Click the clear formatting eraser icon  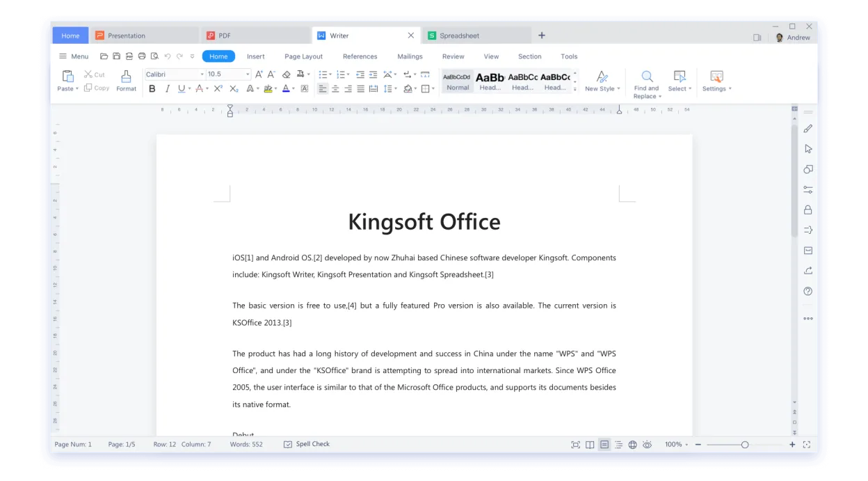(287, 74)
